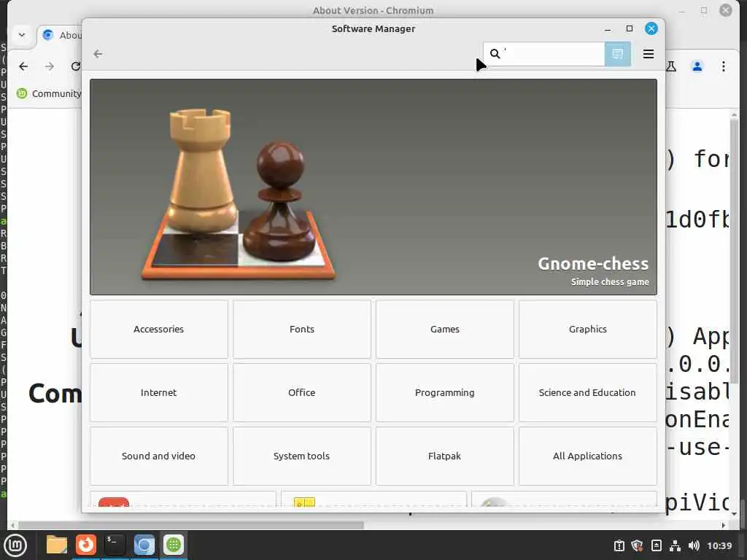This screenshot has height=560, width=747.
Task: Select Science and Education category
Action: coord(587,392)
